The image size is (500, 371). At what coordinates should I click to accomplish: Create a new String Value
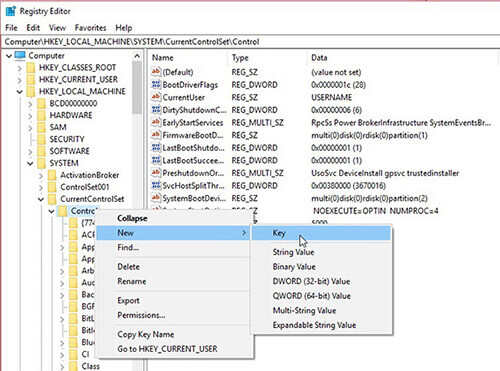coord(321,252)
